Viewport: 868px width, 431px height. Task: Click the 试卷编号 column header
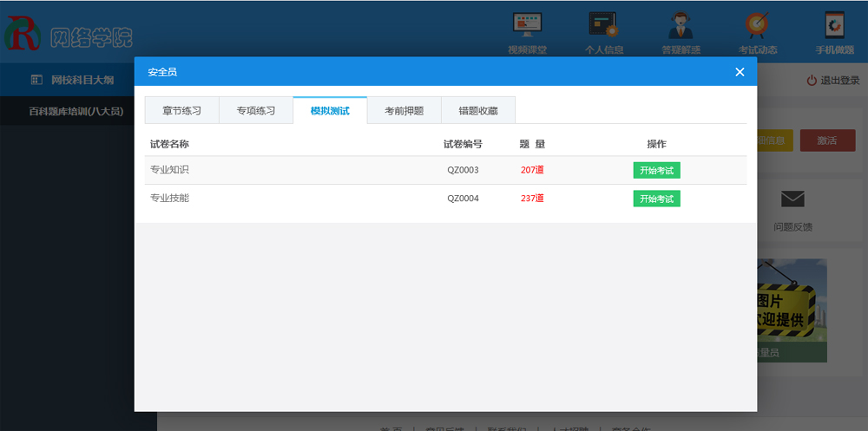[x=463, y=145]
